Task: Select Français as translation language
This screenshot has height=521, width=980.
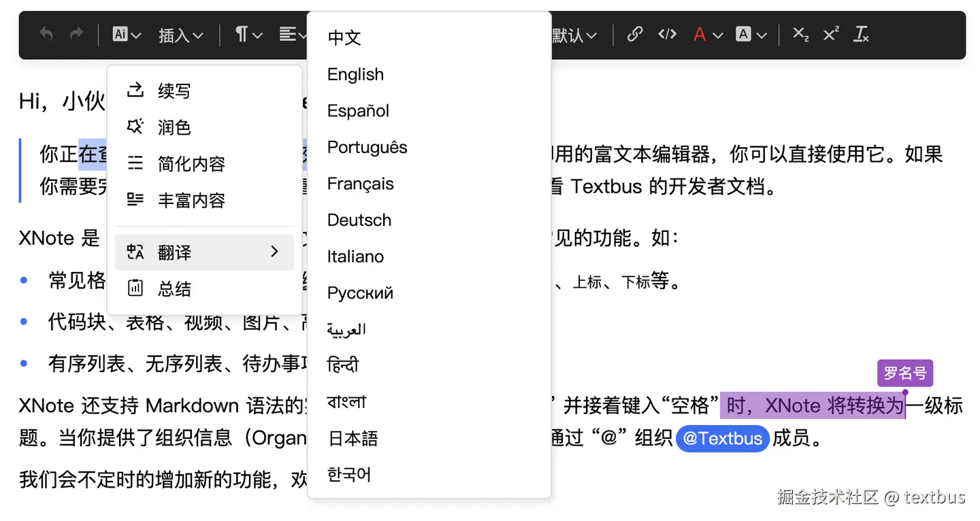Action: tap(429, 184)
